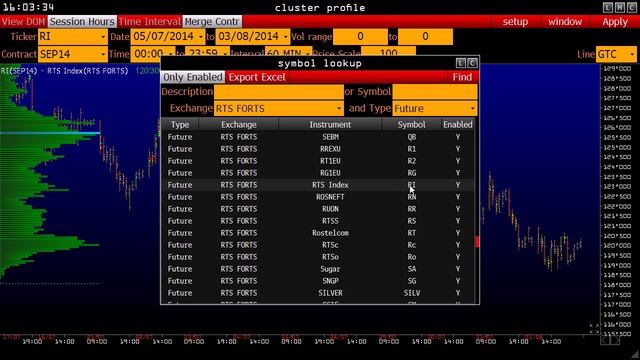Select the RTSS instrument row

point(318,221)
